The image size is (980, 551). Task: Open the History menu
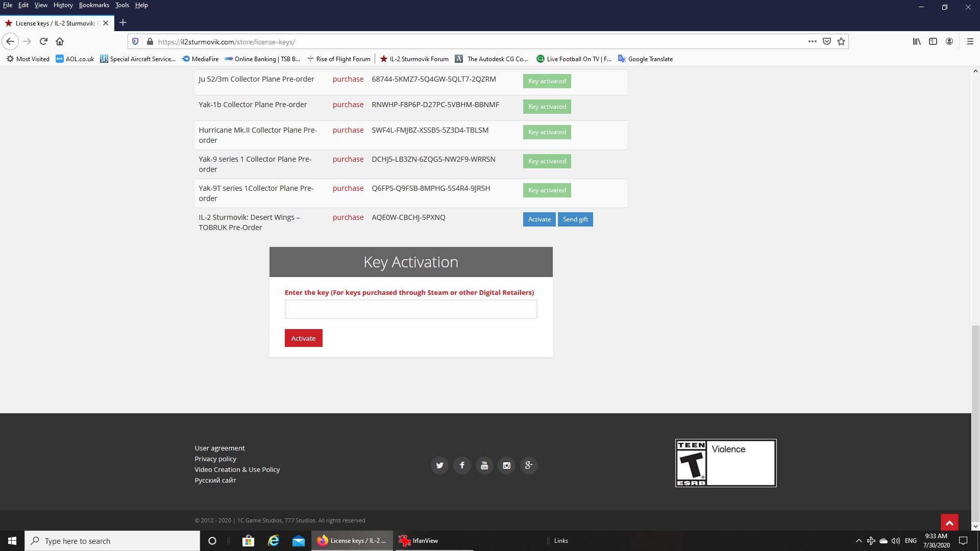point(63,5)
